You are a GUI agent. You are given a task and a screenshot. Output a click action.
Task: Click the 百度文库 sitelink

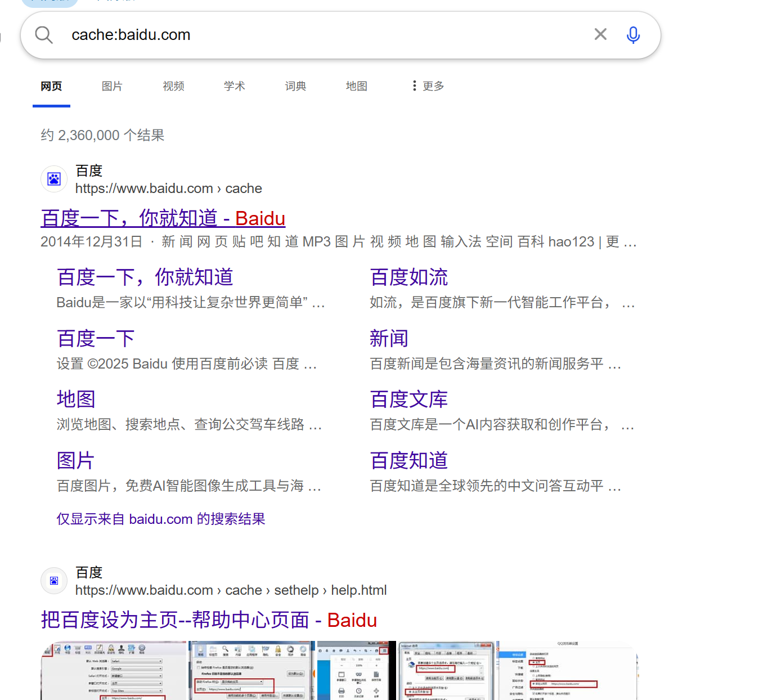pyautogui.click(x=408, y=398)
